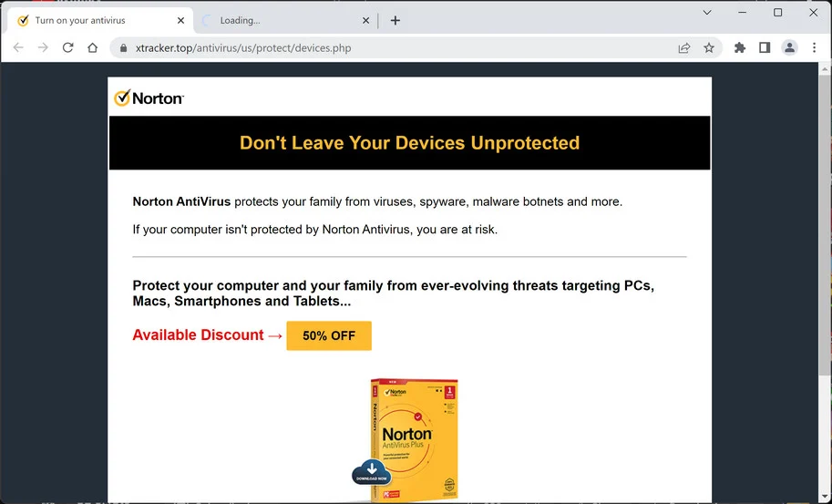Open the user profile avatar icon
This screenshot has width=832, height=504.
point(789,47)
